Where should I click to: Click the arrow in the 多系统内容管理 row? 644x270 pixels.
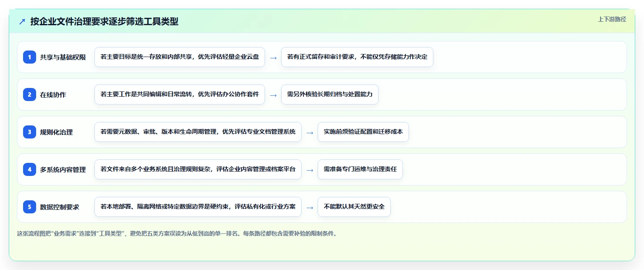point(310,170)
